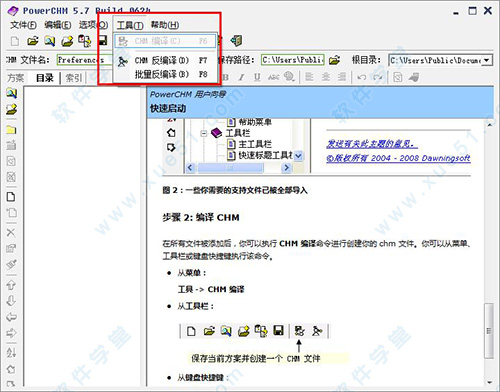Click the help pane scrollbar down arrow

point(489,382)
